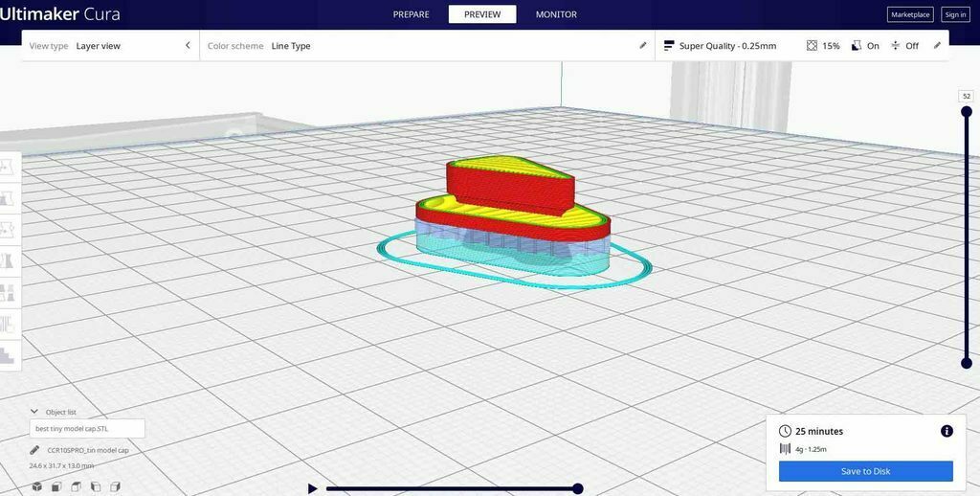Screen dimensions: 980x496
Task: Click the pencil icon next to Color scheme
Action: click(x=643, y=45)
